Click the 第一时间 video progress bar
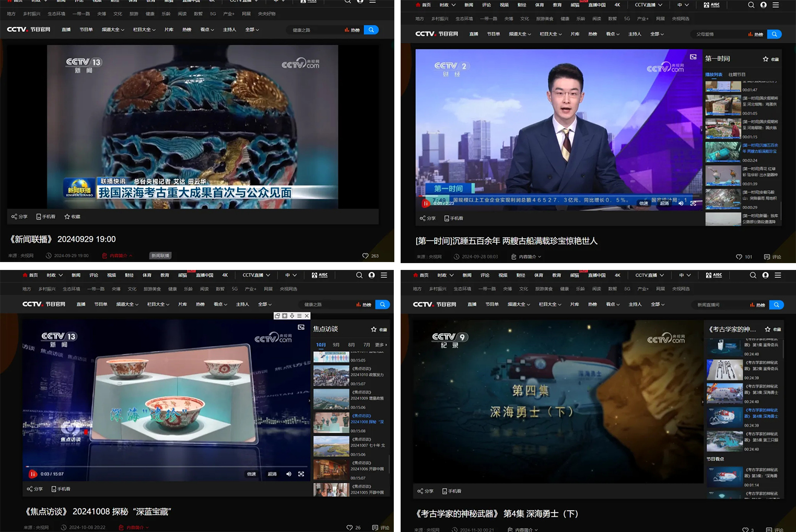 coord(559,196)
